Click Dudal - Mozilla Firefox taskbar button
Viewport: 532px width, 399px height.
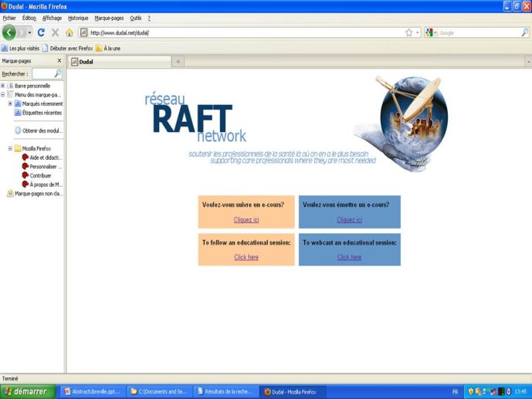click(293, 391)
